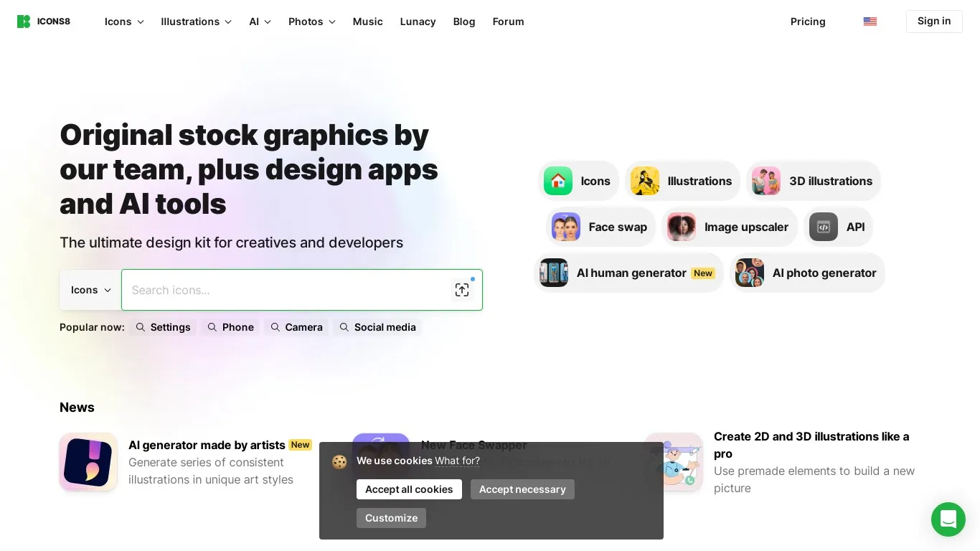
Task: Open 3D illustrations via its icon
Action: pyautogui.click(x=766, y=181)
